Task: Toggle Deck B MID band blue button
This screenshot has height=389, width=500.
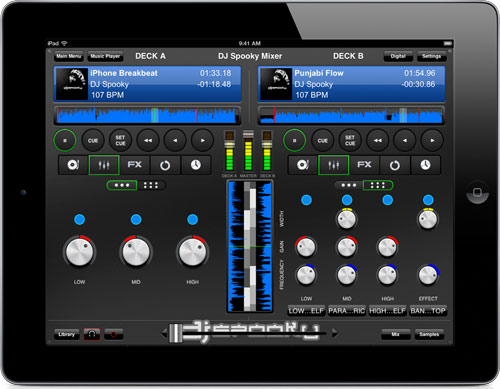Action: point(347,200)
